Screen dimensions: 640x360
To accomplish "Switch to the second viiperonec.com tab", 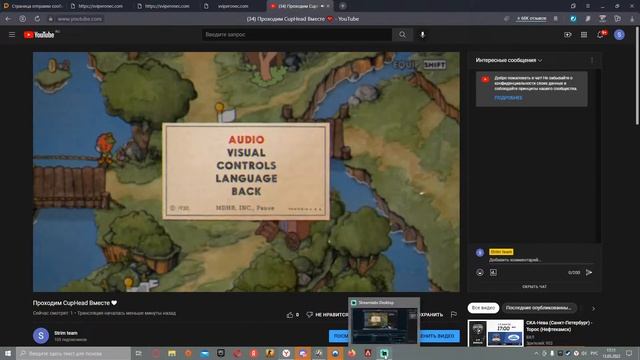I will [100, 6].
